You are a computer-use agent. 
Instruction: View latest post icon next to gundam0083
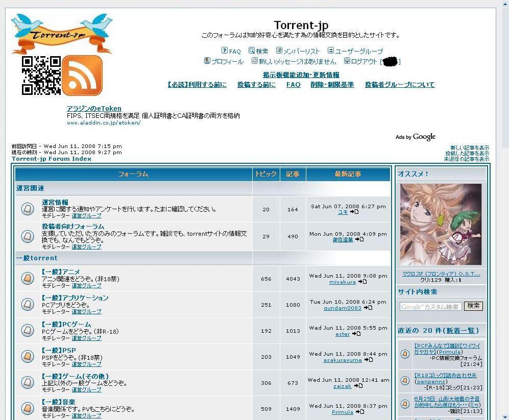pos(368,308)
